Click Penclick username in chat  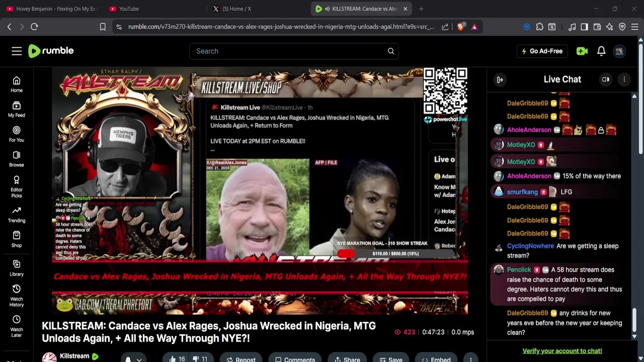click(x=519, y=270)
